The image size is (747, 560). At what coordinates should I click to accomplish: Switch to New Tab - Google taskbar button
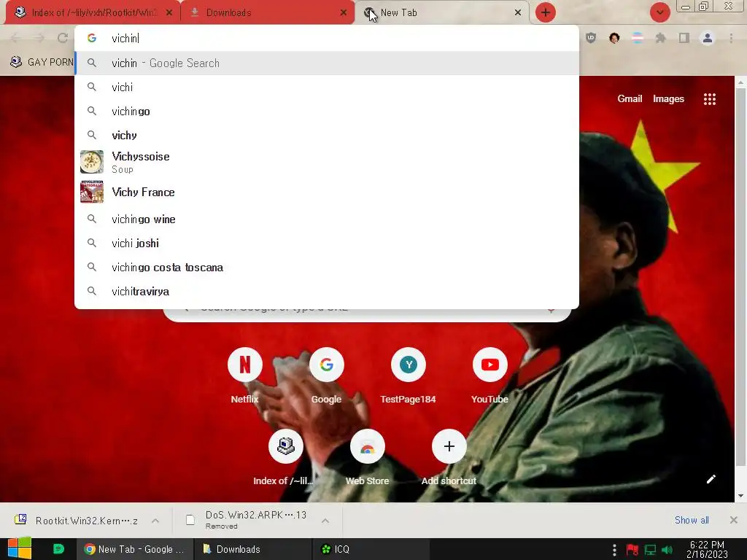coord(135,549)
